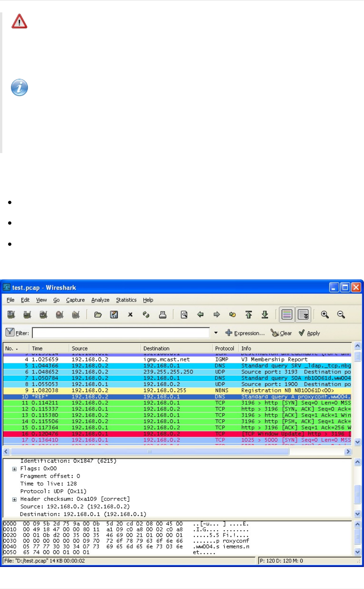Click the go to packet icon

point(232,315)
